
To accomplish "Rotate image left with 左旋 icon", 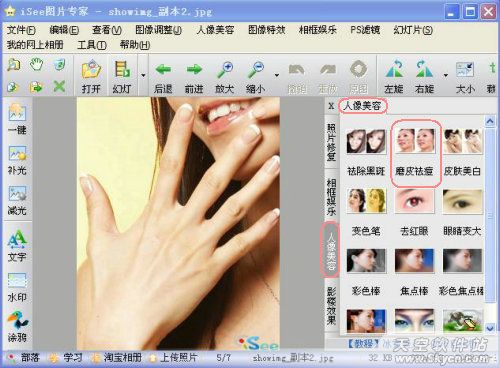I will click(x=394, y=69).
